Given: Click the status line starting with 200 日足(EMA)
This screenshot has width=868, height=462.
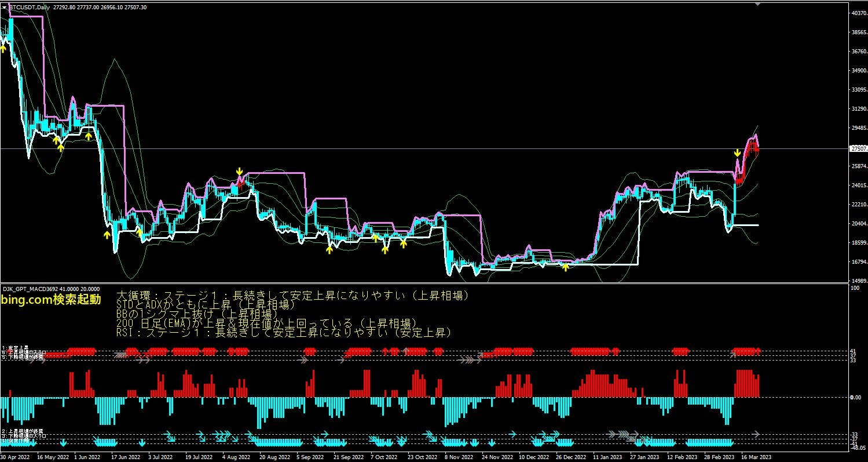Looking at the screenshot, I should tap(266, 323).
